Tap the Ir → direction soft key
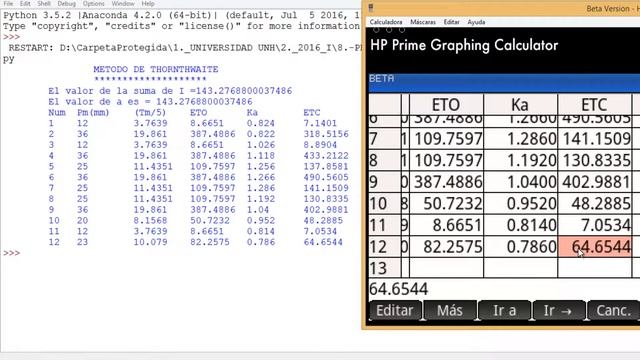This screenshot has height=360, width=640. pyautogui.click(x=558, y=311)
